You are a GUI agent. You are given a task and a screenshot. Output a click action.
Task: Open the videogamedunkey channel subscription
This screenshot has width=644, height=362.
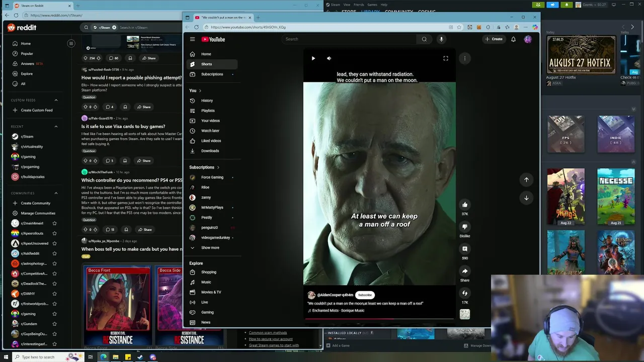click(212, 238)
